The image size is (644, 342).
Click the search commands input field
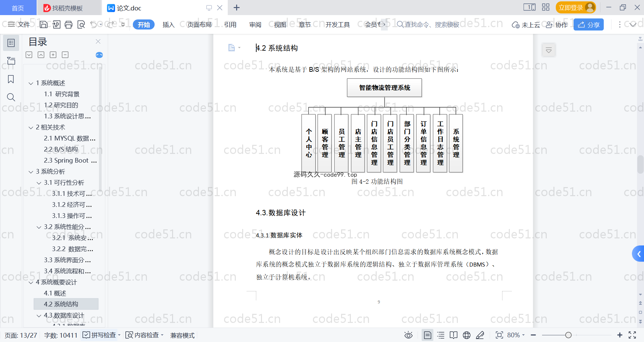click(428, 24)
